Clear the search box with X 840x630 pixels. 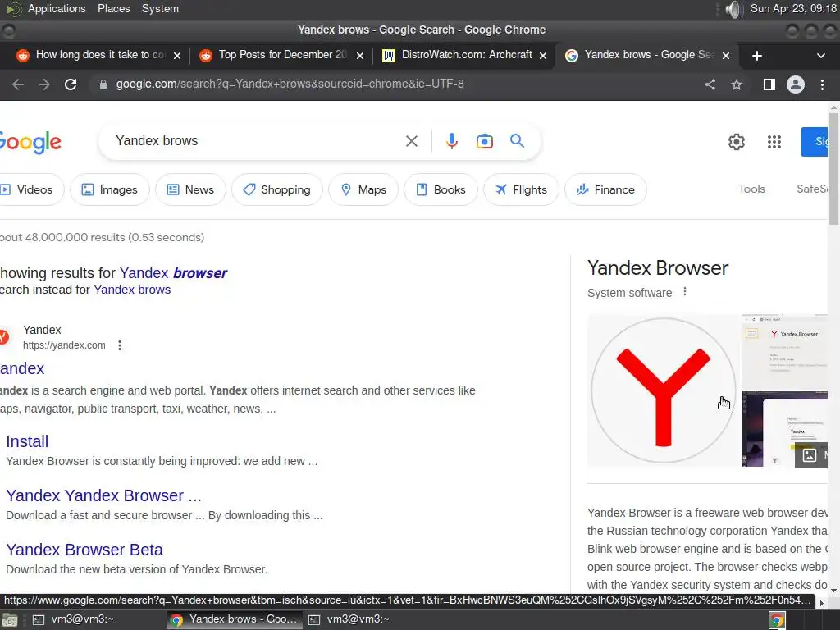click(412, 141)
